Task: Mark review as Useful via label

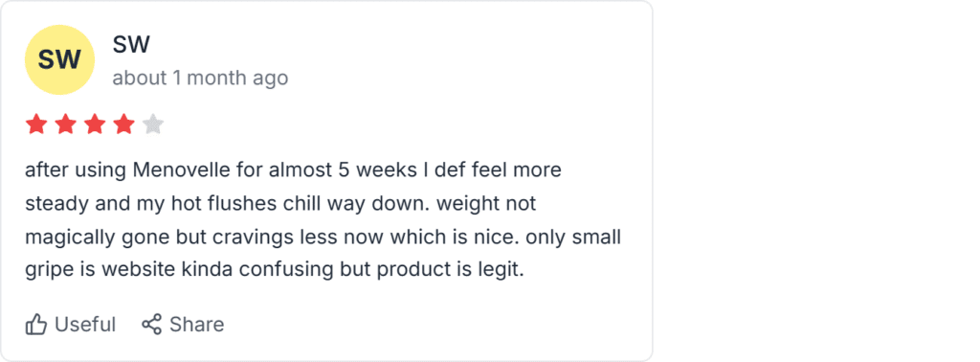Action: coord(85,325)
